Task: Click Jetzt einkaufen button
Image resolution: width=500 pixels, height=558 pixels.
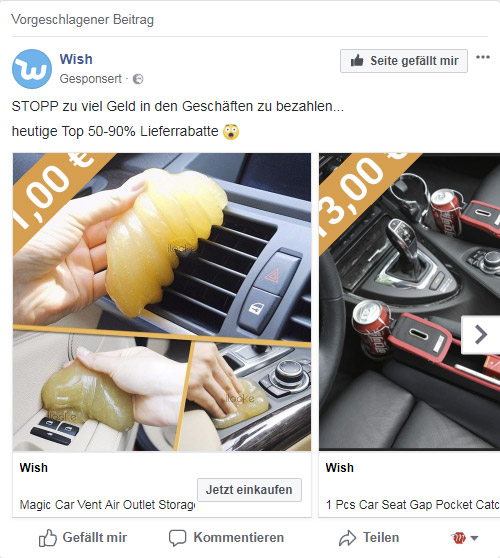Action: [x=249, y=490]
